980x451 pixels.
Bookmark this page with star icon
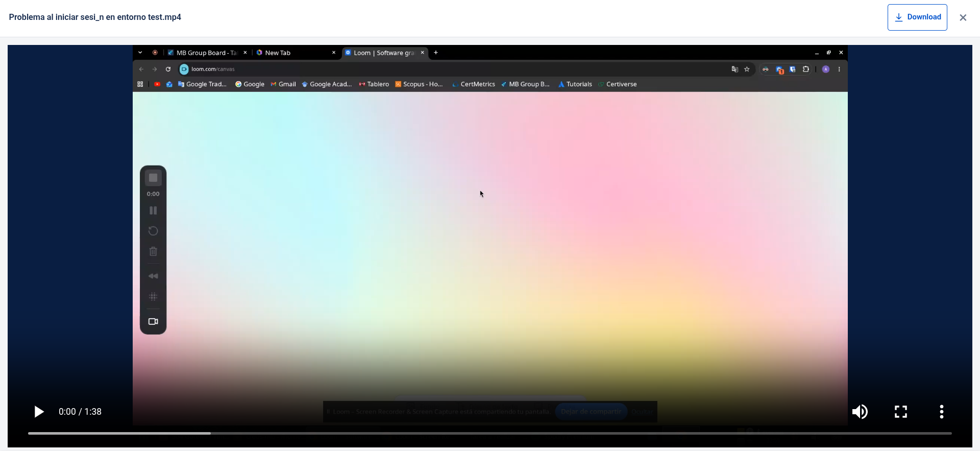coord(747,69)
